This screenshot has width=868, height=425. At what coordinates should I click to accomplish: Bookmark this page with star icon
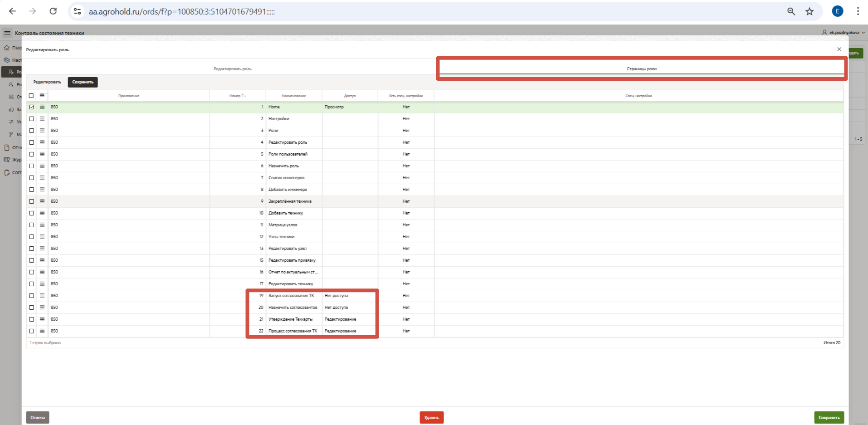[x=809, y=11]
